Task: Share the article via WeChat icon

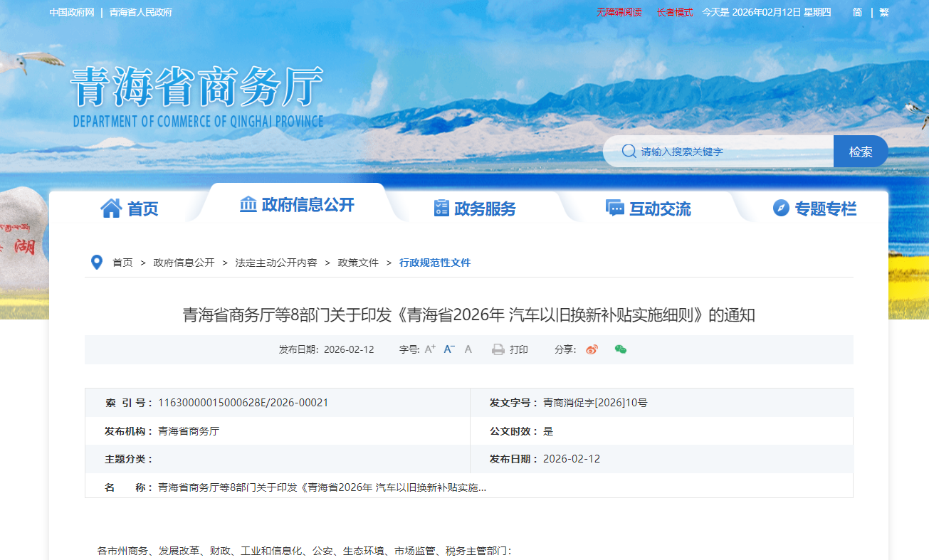Action: [621, 349]
